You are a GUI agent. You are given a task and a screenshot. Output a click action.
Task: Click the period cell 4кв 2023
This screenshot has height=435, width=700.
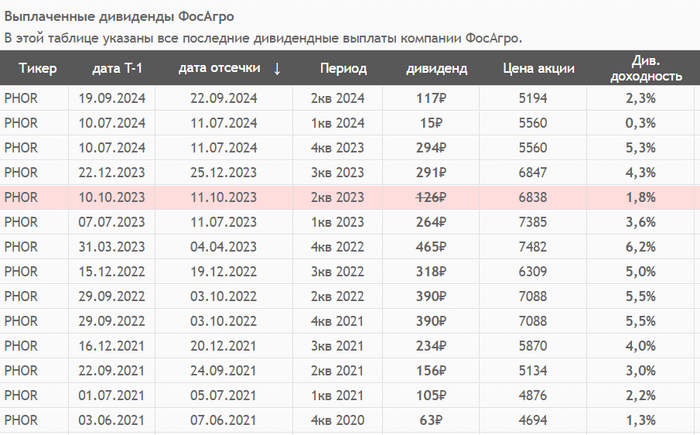(338, 148)
